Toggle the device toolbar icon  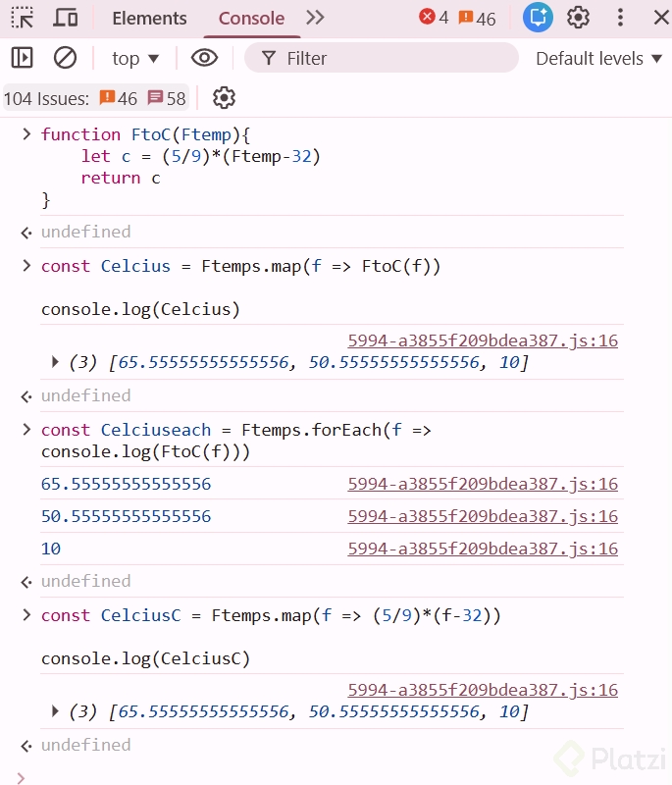[66, 18]
